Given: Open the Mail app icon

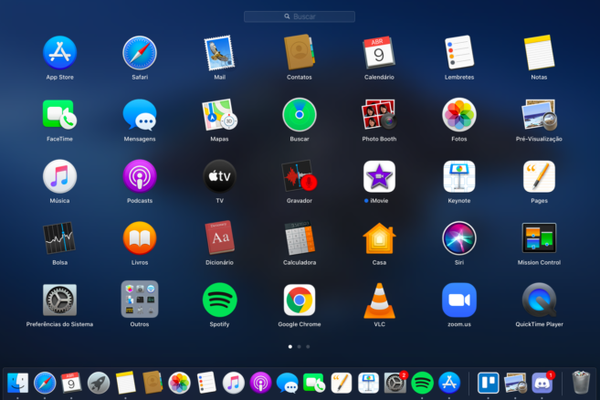Looking at the screenshot, I should pyautogui.click(x=219, y=53).
